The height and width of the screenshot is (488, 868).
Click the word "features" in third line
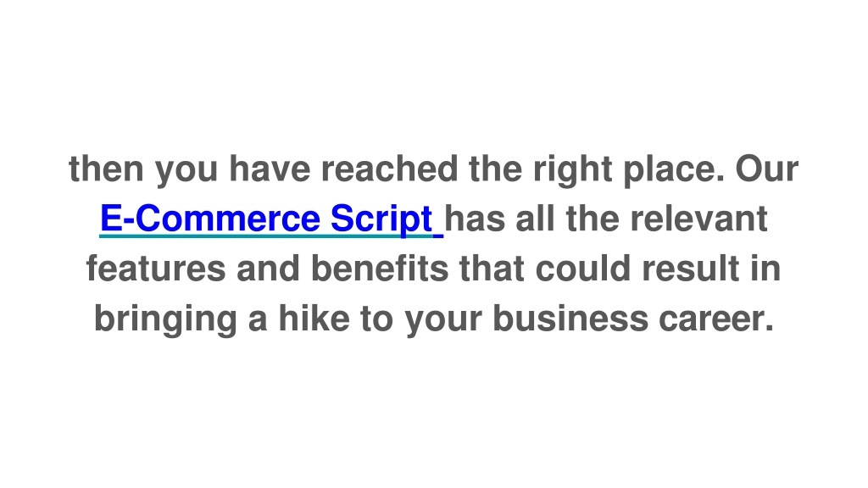point(156,269)
